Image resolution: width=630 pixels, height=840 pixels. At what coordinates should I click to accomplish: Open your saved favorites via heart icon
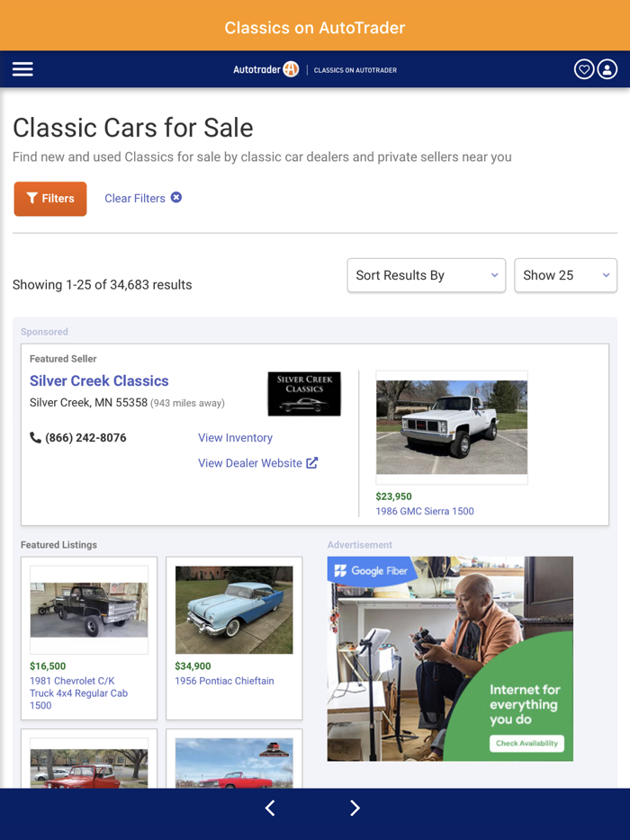[584, 69]
